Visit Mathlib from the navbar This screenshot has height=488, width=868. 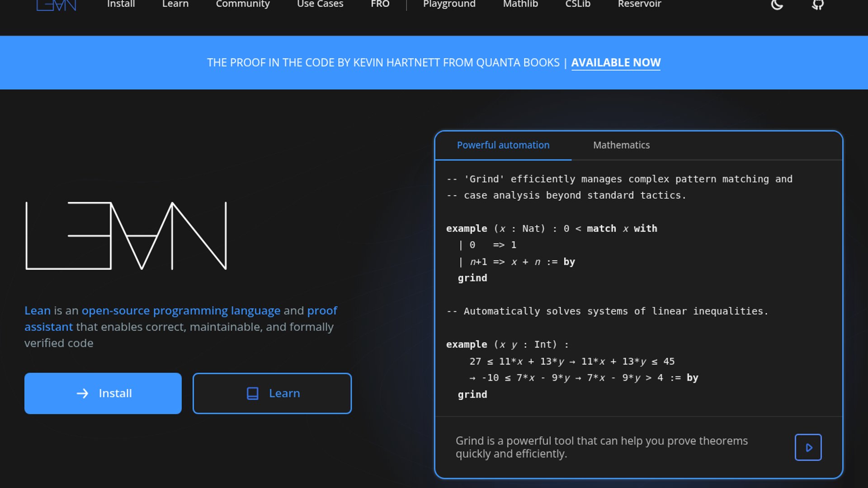(520, 4)
